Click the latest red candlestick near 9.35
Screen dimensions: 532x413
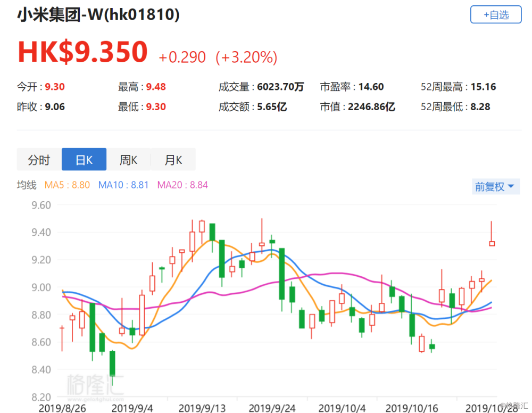[x=492, y=243]
